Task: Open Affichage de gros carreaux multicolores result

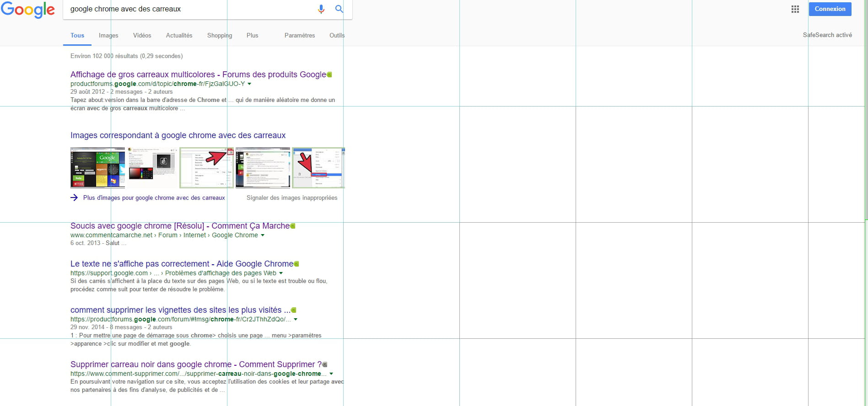Action: [x=198, y=75]
